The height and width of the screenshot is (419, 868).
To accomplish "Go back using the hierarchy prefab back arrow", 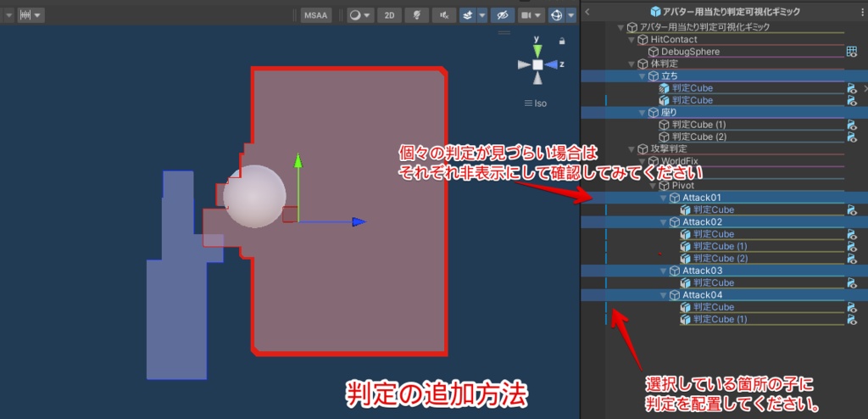I will coord(587,12).
